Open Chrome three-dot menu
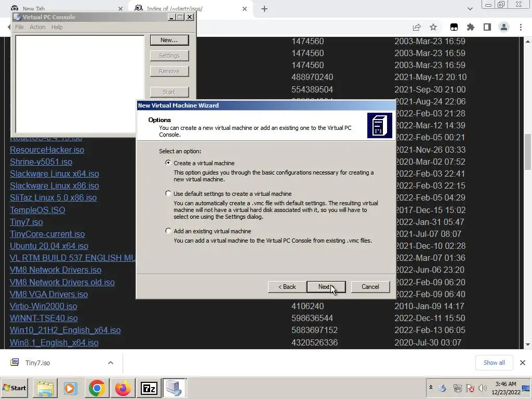Screen dimensions: 532x399 521,27
